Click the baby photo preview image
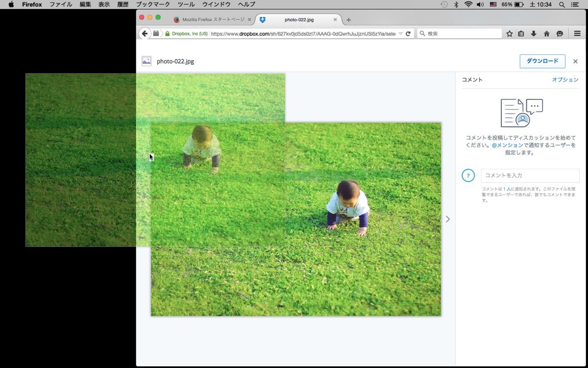The height and width of the screenshot is (368, 588). click(296, 219)
